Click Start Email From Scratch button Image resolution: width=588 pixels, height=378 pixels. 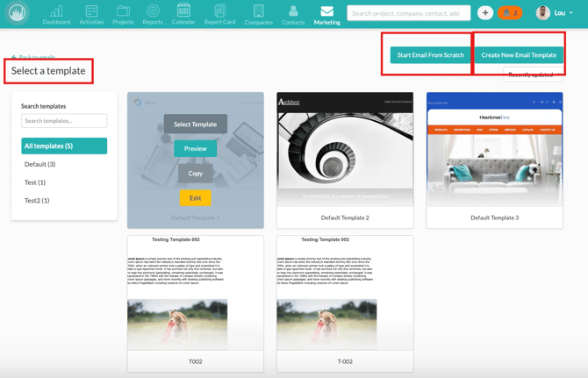430,55
